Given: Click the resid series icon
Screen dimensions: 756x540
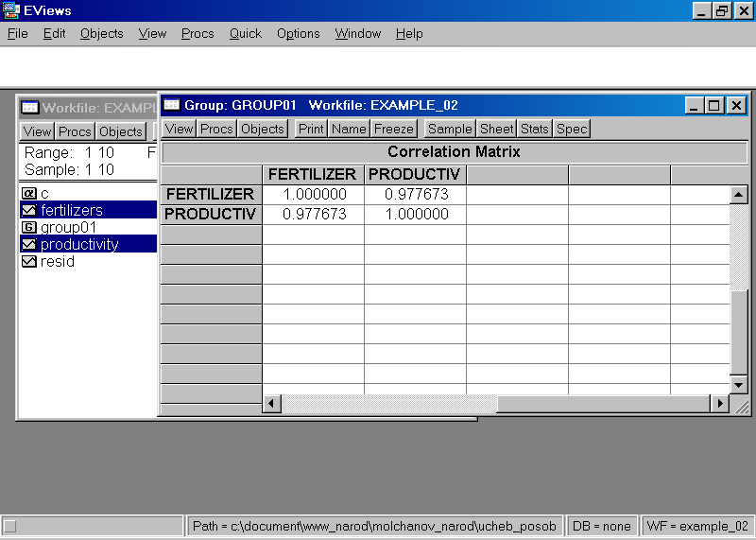Looking at the screenshot, I should point(29,262).
